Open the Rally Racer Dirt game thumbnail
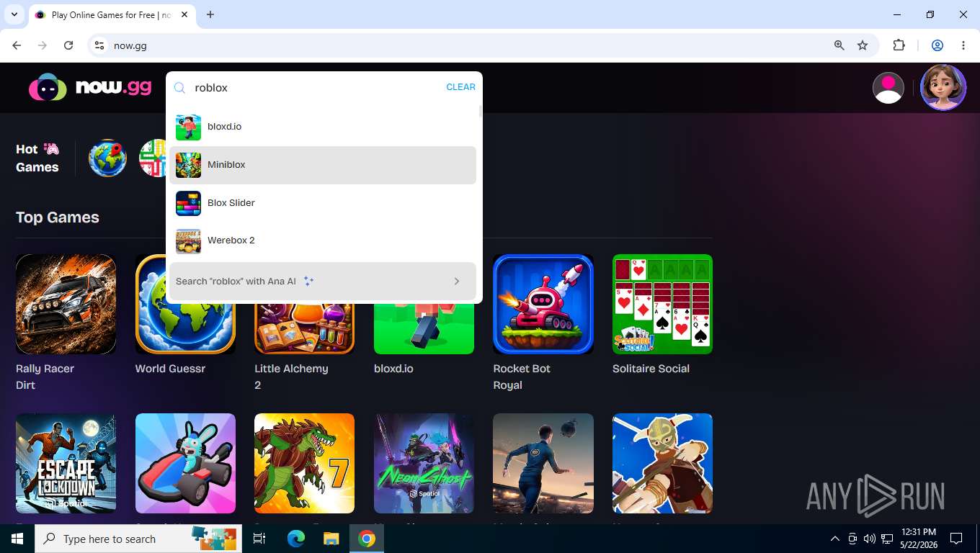 pyautogui.click(x=66, y=304)
